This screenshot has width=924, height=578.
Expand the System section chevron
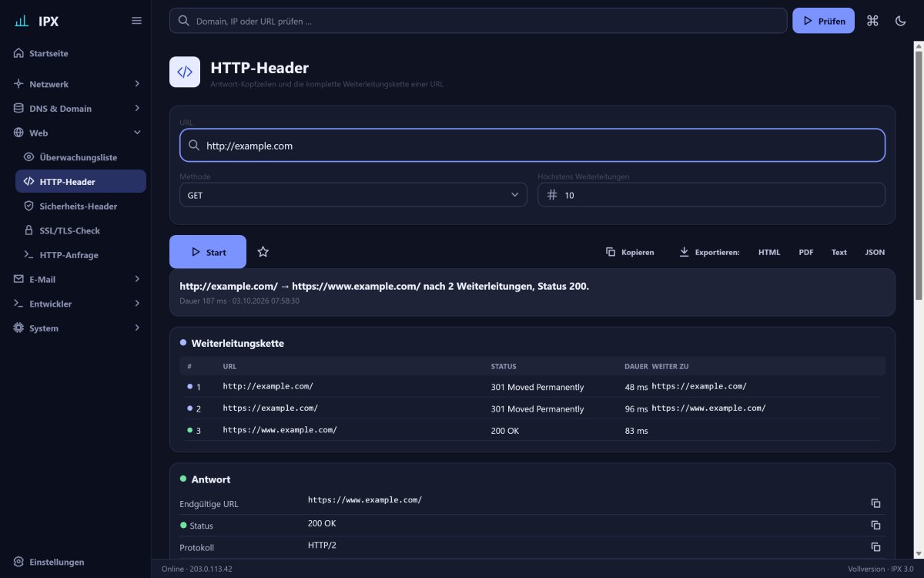[x=137, y=328]
